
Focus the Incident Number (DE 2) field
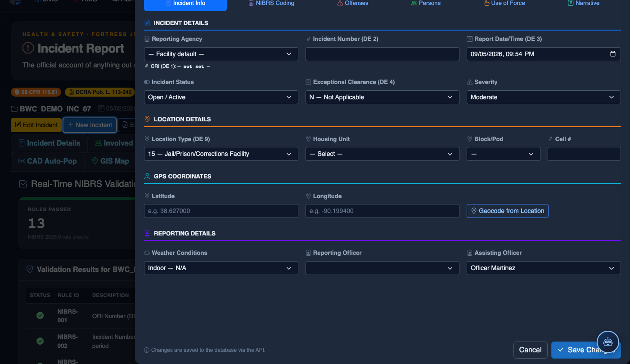pyautogui.click(x=382, y=54)
